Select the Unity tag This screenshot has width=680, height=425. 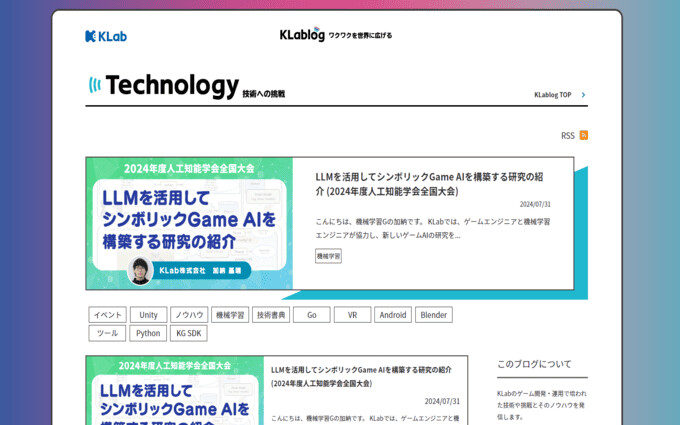point(148,315)
